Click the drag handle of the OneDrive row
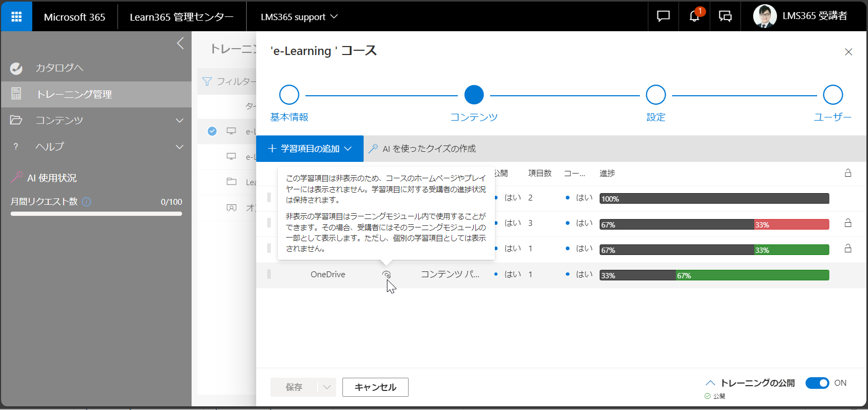 point(269,274)
